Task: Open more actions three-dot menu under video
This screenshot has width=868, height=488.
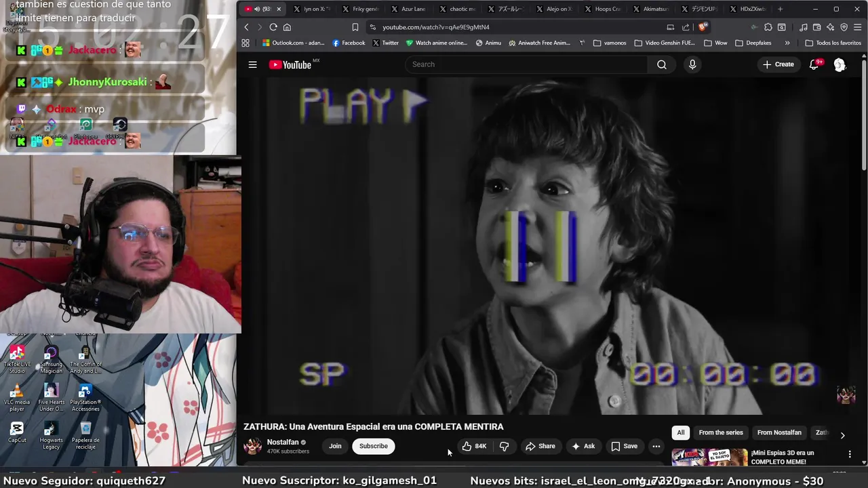Action: tap(656, 446)
